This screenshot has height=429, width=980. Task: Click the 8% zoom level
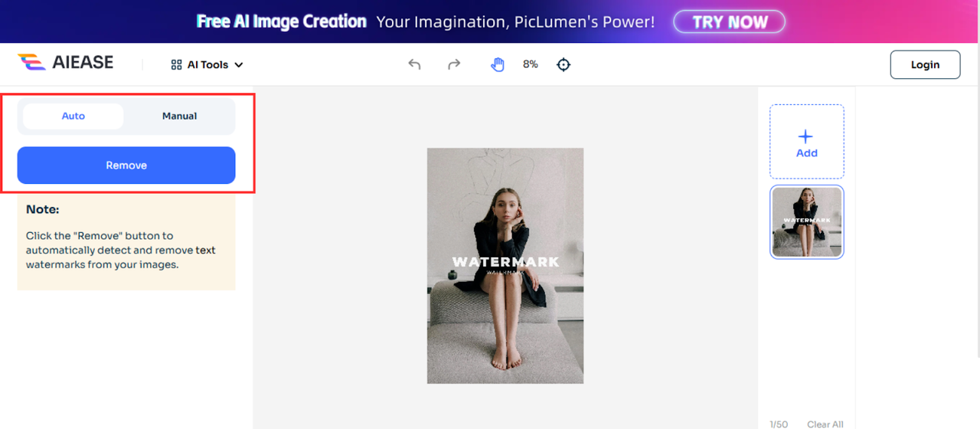[x=531, y=64]
